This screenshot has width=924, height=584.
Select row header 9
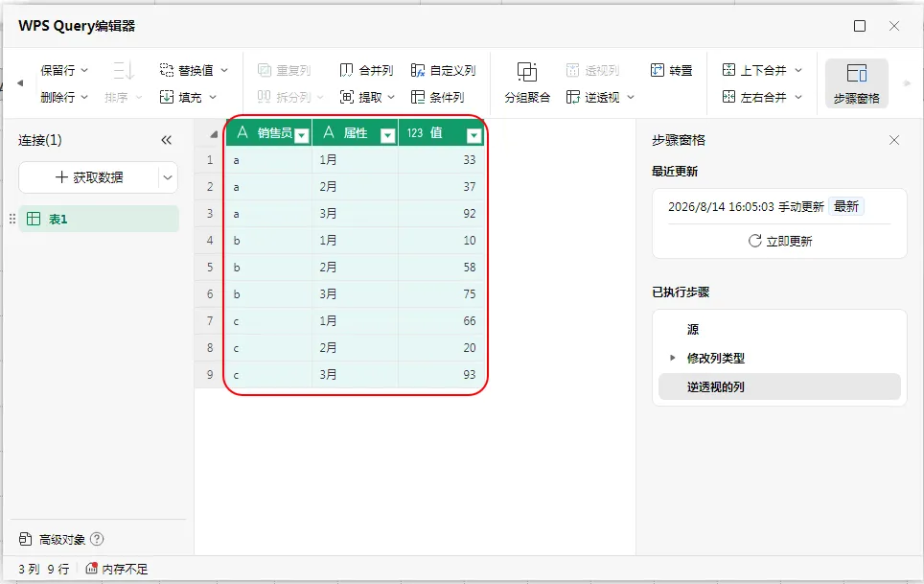pos(210,374)
